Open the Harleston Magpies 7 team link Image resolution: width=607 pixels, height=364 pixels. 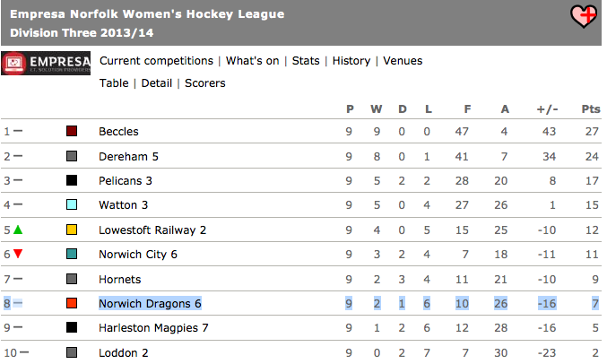point(153,328)
